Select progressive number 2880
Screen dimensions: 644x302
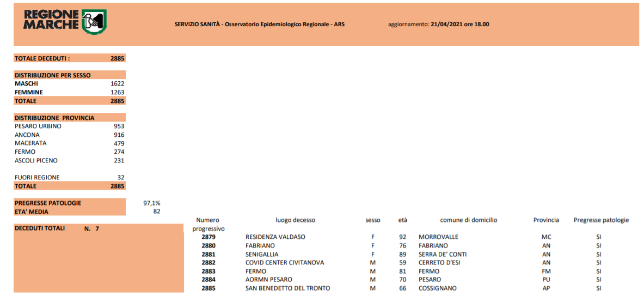tap(208, 246)
